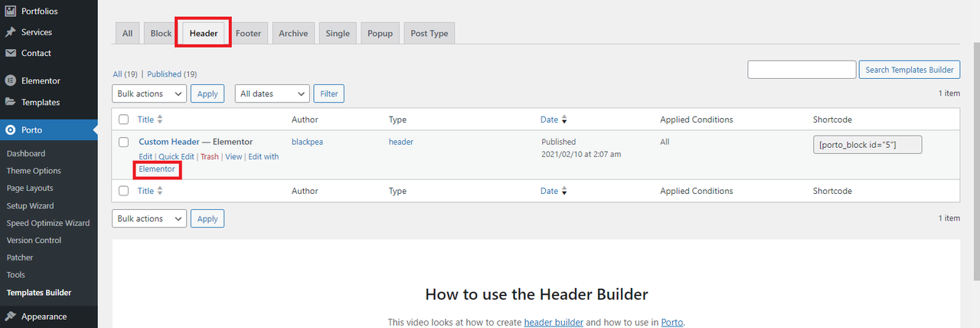The width and height of the screenshot is (980, 328).
Task: Click the View link for Custom Header
Action: pyautogui.click(x=234, y=156)
